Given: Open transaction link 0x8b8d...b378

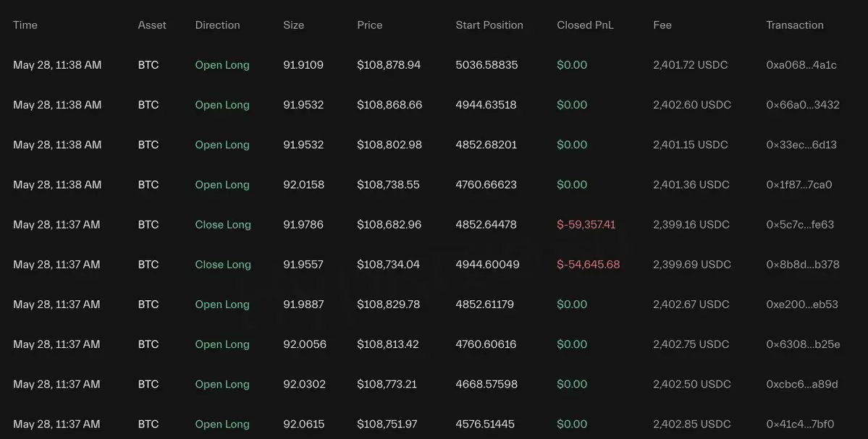Looking at the screenshot, I should click(x=803, y=264).
